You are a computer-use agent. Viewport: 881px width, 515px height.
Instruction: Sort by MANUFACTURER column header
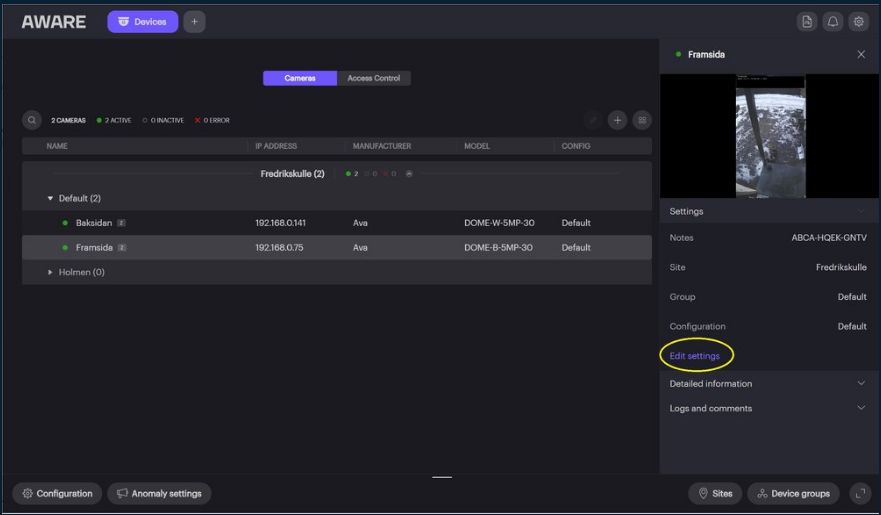coord(382,146)
